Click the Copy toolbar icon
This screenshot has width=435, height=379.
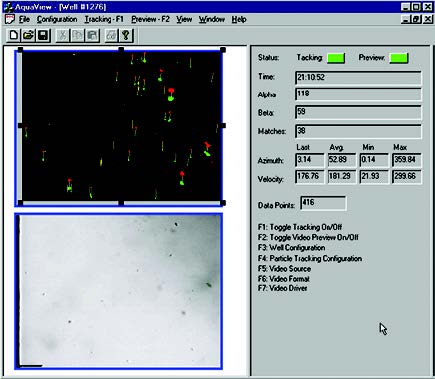tap(77, 35)
